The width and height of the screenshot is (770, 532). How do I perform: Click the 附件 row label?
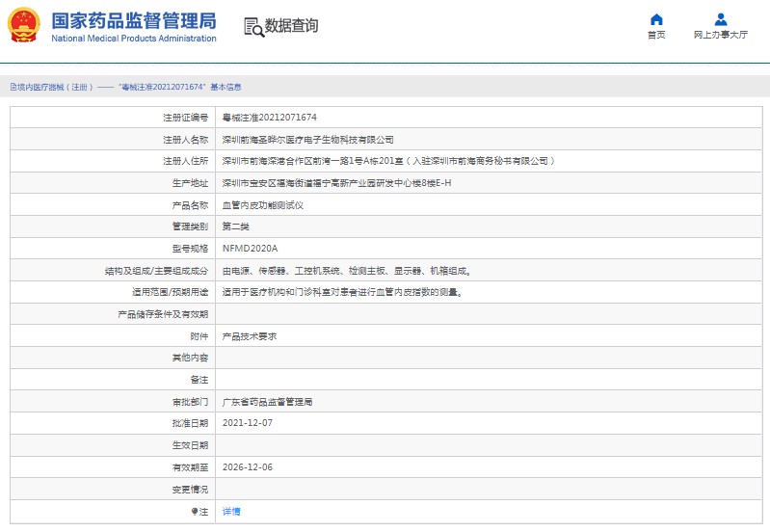pos(199,336)
